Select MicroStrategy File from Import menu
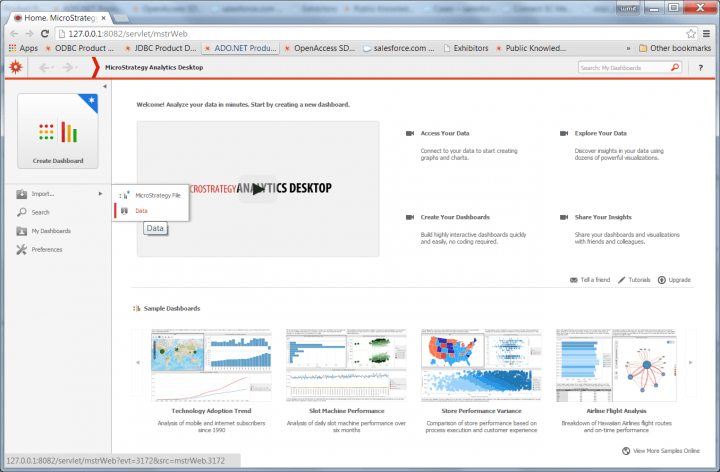The width and height of the screenshot is (720, 472). pyautogui.click(x=157, y=195)
